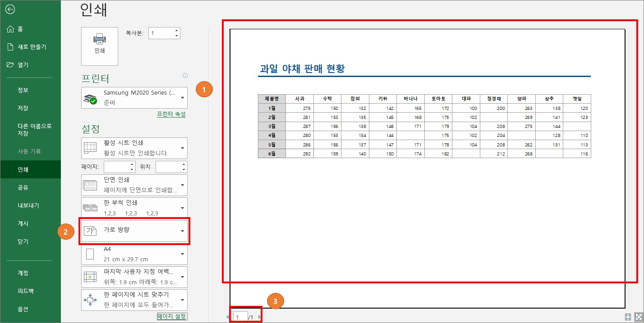Click the 과일 야채 판매 현황 title in preview
Image resolution: width=644 pixels, height=323 pixels.
coord(302,68)
